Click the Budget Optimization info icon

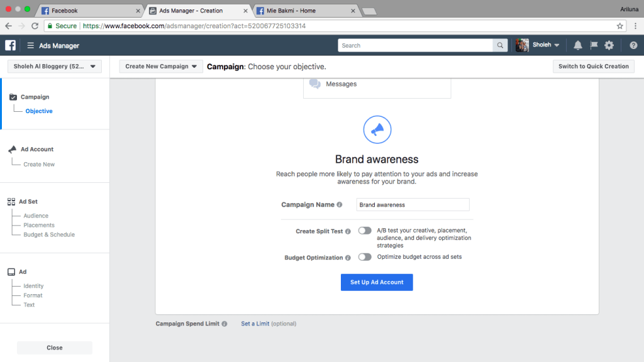click(348, 258)
